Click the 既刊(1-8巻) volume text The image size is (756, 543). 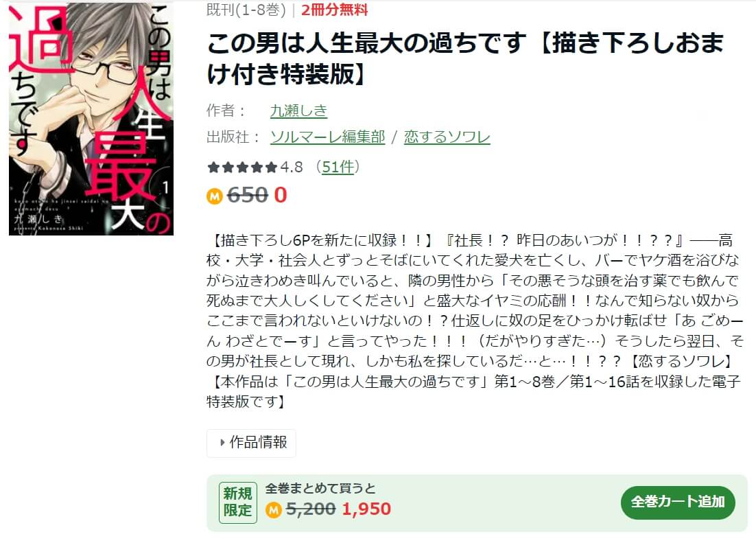point(246,10)
